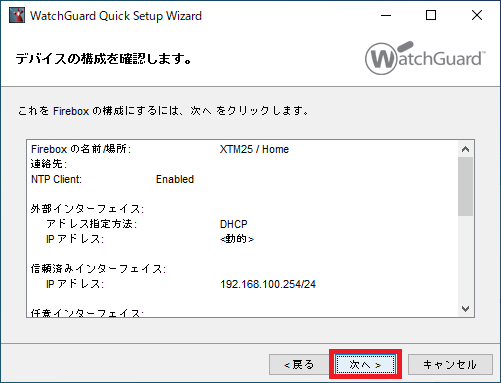Screen dimensions: 501x383
Task: Click the キャンセル button
Action: [x=450, y=364]
